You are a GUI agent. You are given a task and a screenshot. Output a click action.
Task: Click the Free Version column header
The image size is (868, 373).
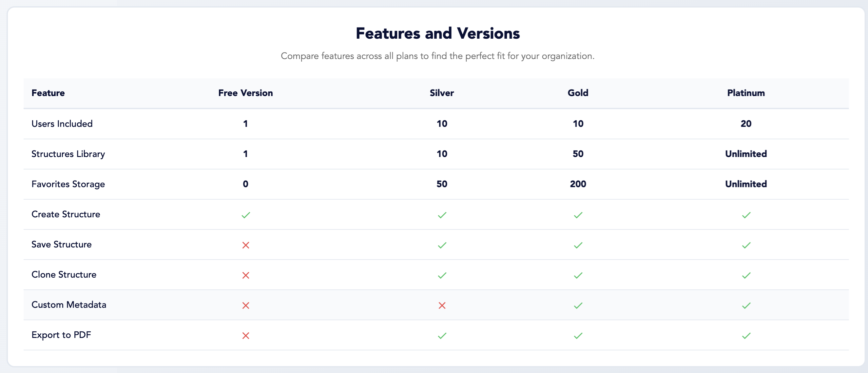point(245,93)
